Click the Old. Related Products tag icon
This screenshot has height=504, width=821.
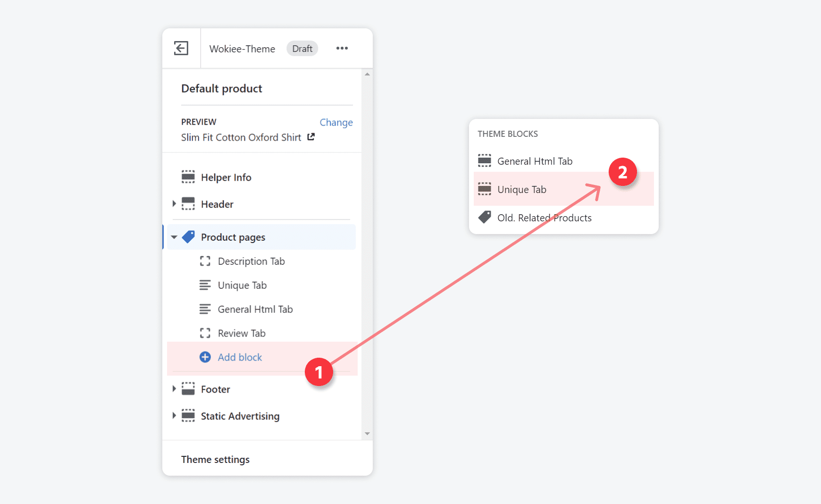click(x=485, y=217)
